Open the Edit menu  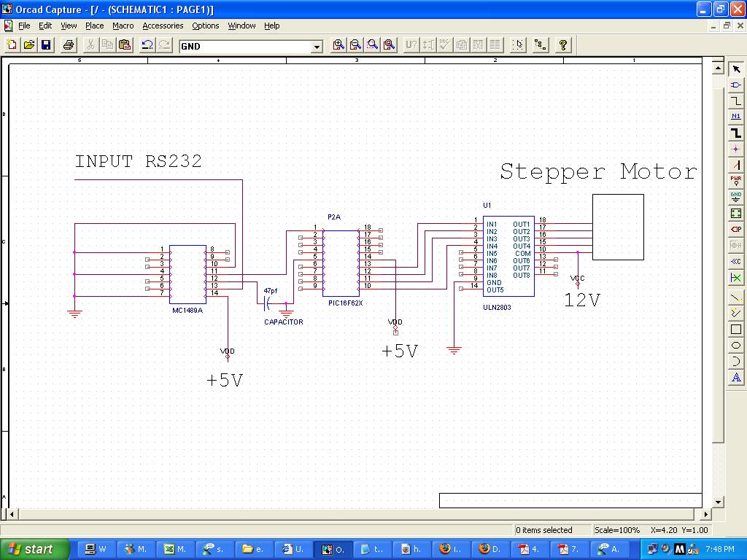click(45, 26)
